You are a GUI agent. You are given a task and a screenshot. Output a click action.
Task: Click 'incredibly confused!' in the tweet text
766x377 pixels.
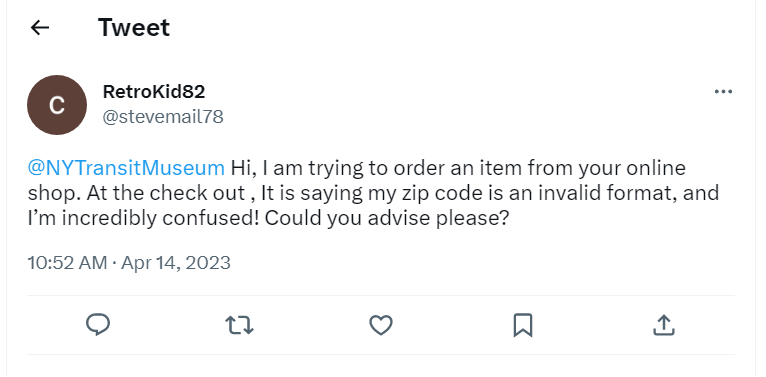[x=161, y=218]
